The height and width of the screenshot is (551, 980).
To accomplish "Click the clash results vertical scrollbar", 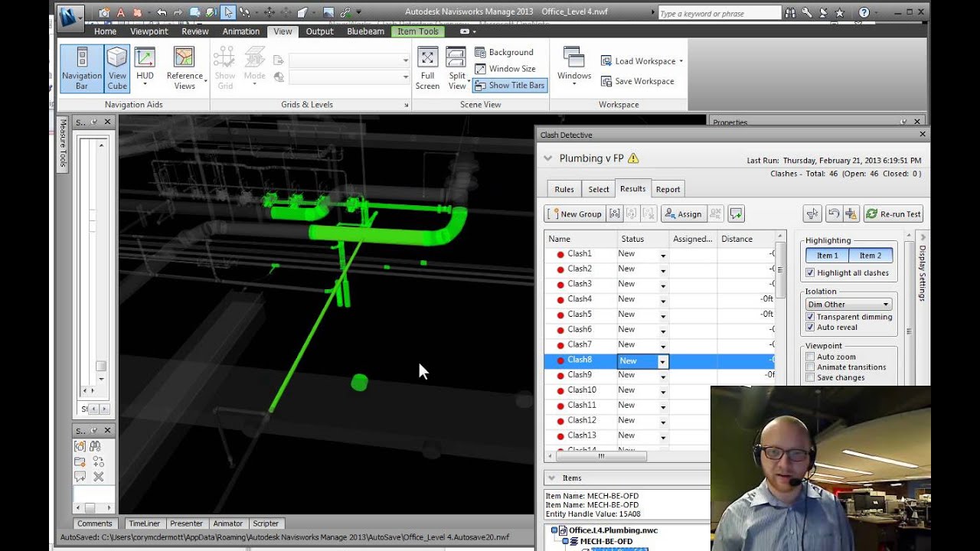I will click(x=780, y=270).
